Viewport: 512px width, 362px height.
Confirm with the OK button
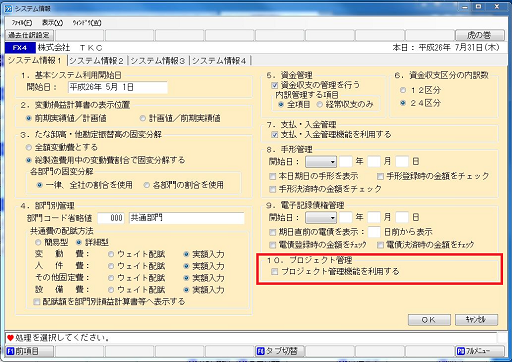coord(429,320)
